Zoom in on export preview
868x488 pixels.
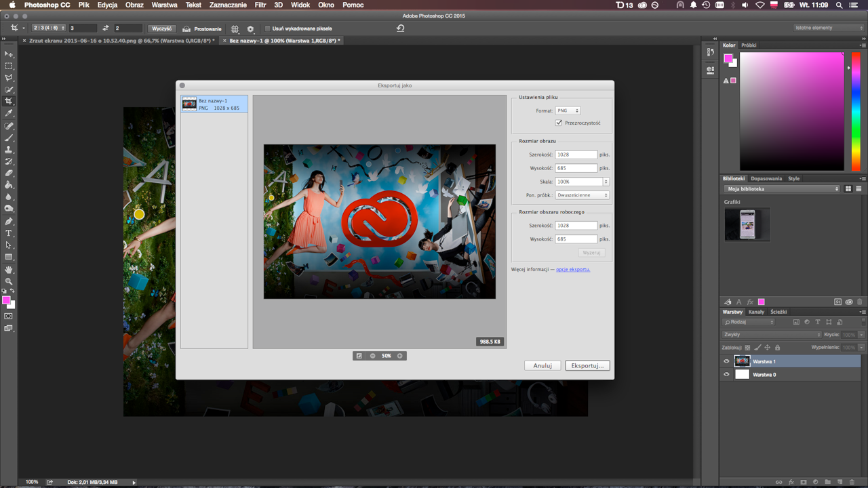tap(400, 356)
